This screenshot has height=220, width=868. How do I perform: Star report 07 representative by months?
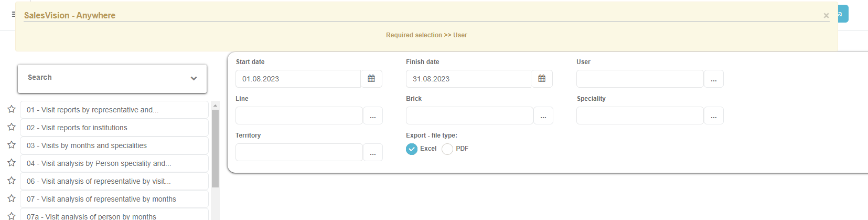tap(12, 198)
